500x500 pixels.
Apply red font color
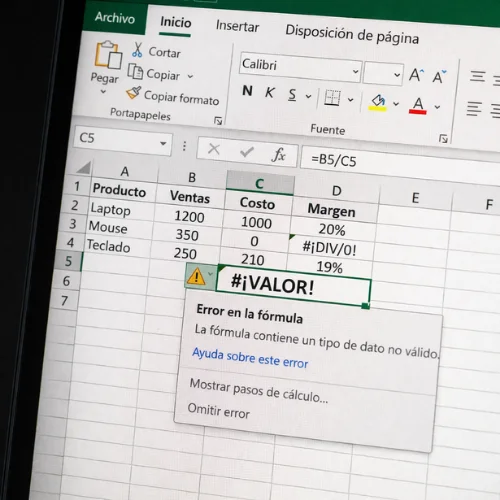coord(418,106)
